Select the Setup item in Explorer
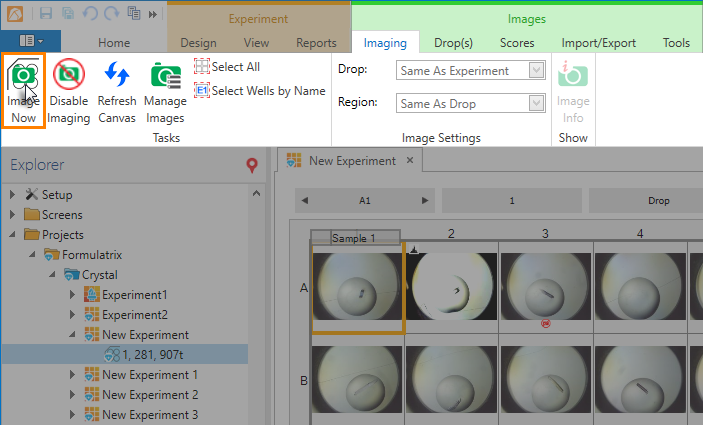The image size is (703, 425). (x=49, y=195)
